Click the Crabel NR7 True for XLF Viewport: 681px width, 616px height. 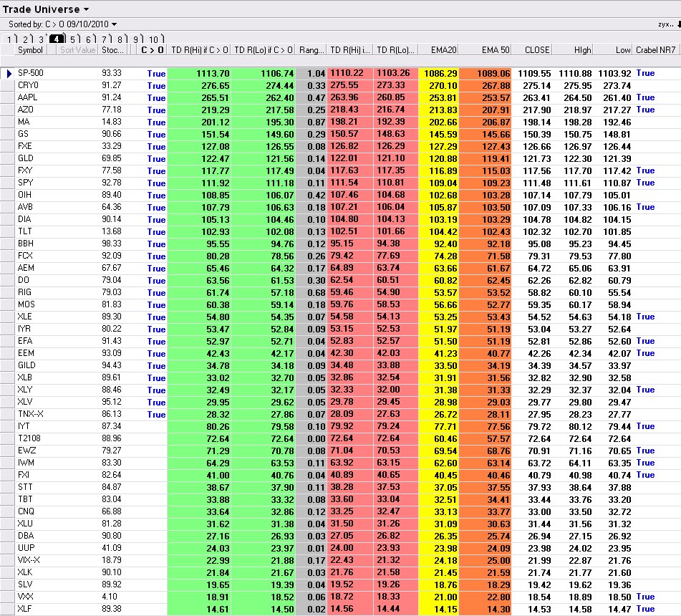[x=645, y=609]
